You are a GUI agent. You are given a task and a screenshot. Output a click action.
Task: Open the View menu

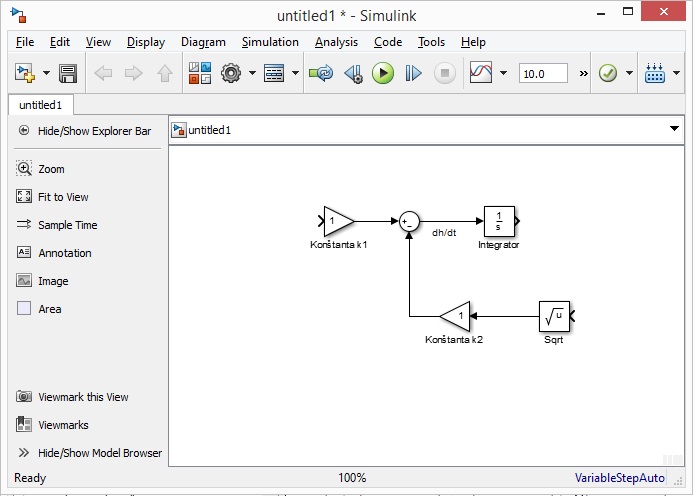[x=98, y=42]
